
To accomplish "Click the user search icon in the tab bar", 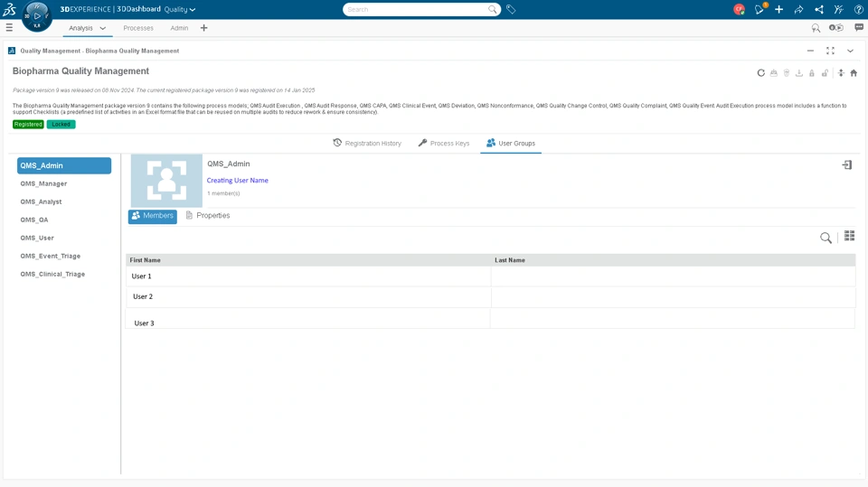I will coord(816,28).
